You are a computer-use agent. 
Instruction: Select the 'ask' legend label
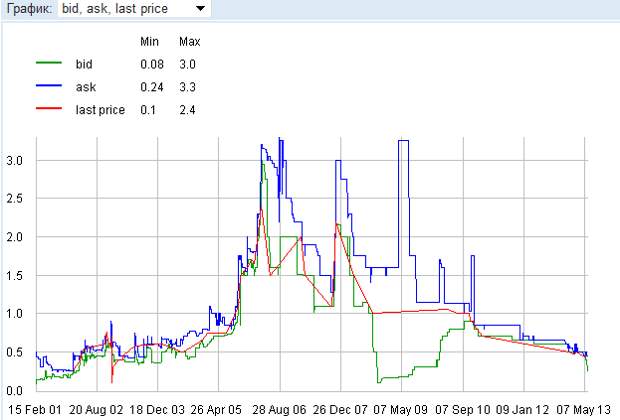[86, 87]
